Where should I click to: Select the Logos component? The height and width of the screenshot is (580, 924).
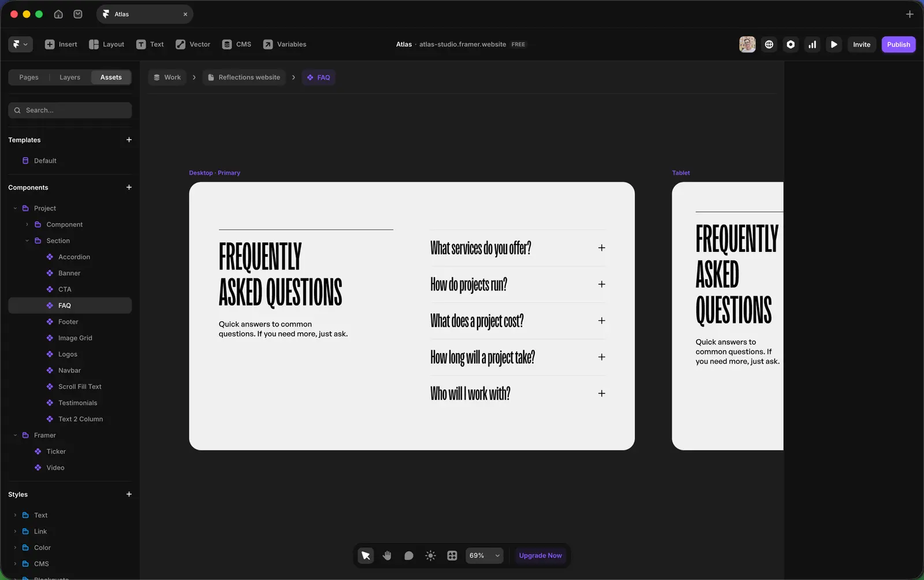pos(70,354)
